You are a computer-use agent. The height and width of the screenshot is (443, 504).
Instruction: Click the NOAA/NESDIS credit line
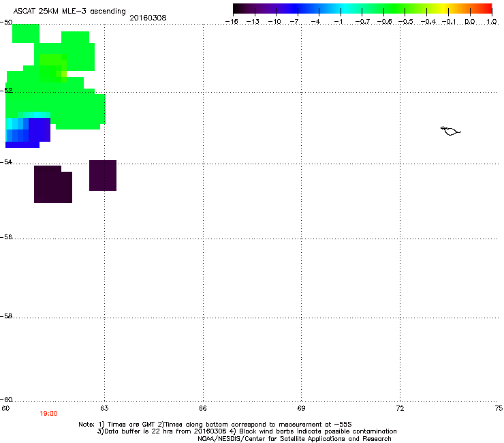(294, 439)
